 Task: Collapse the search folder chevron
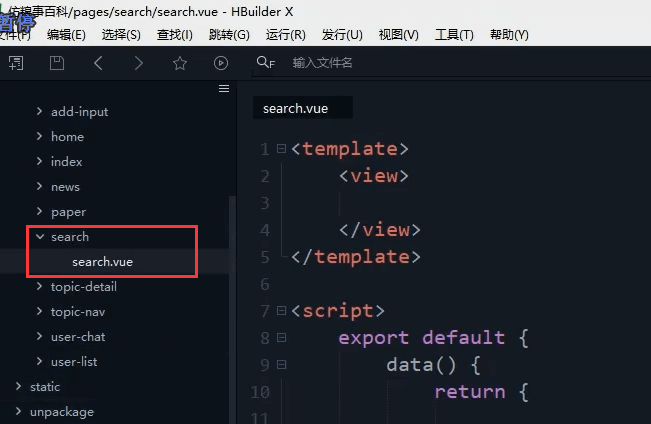[x=40, y=236]
